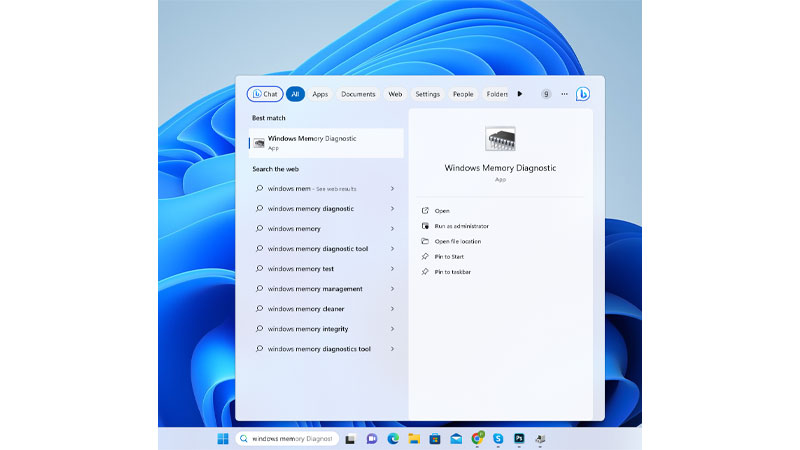The image size is (800, 450).
Task: Click Open in the app actions
Action: pyautogui.click(x=442, y=211)
